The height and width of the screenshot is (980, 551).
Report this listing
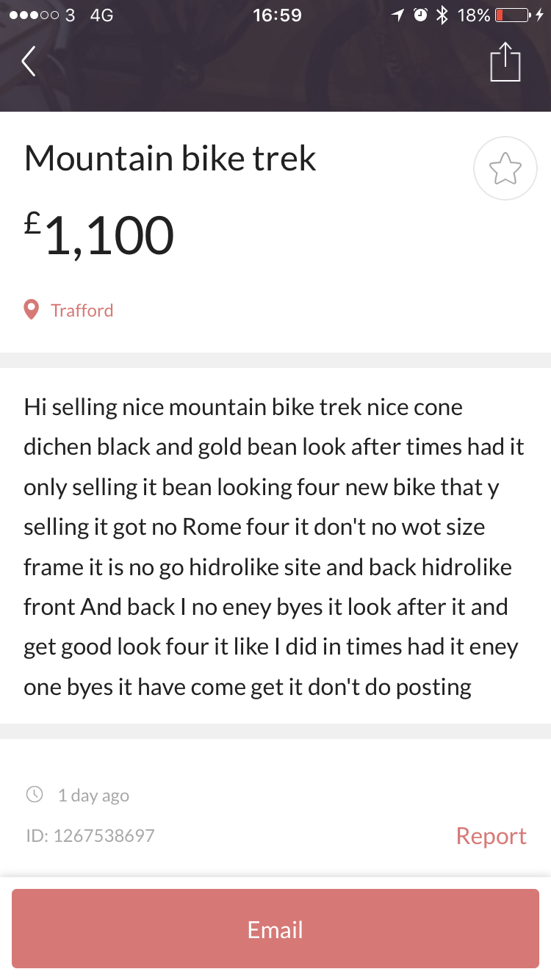pos(491,836)
